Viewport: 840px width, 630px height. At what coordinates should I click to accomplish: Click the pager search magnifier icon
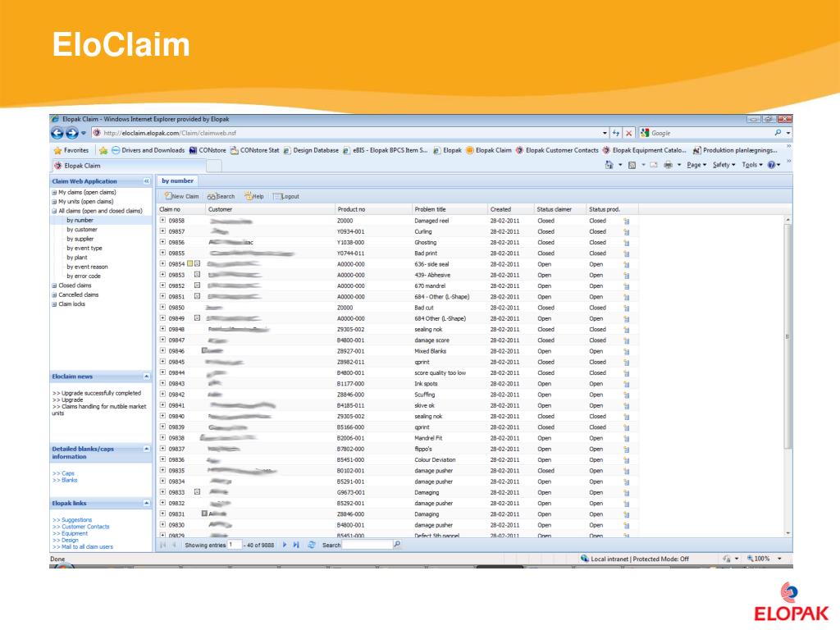pyautogui.click(x=397, y=545)
